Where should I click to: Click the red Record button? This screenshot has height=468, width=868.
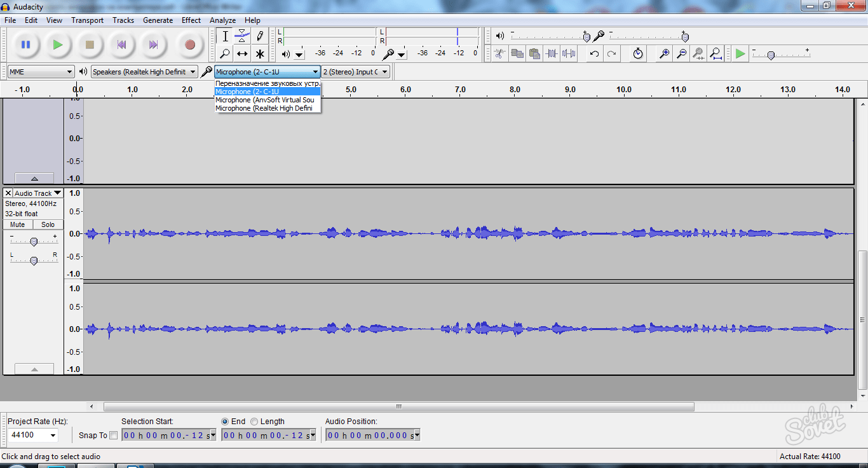(x=189, y=45)
